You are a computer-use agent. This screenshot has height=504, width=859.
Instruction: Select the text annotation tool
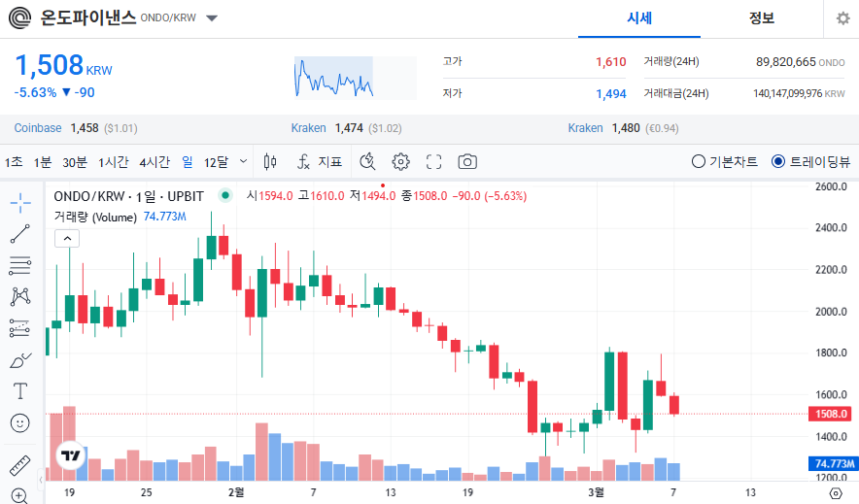pos(20,391)
